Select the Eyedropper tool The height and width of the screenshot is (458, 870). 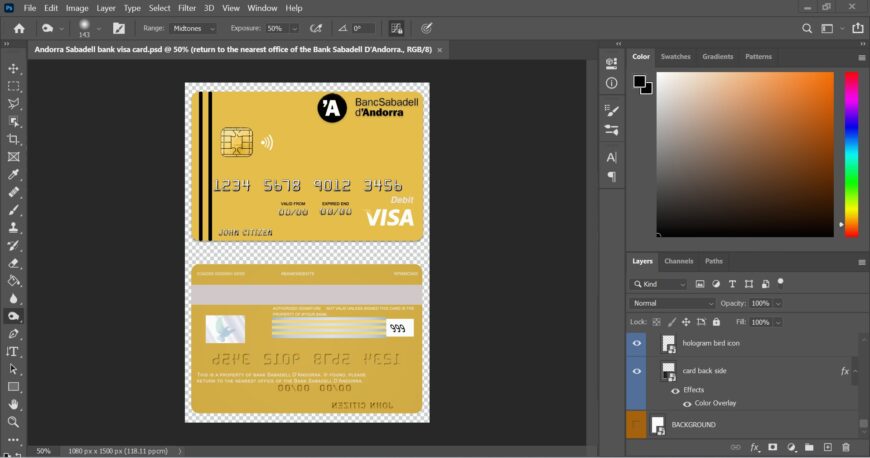pyautogui.click(x=13, y=175)
